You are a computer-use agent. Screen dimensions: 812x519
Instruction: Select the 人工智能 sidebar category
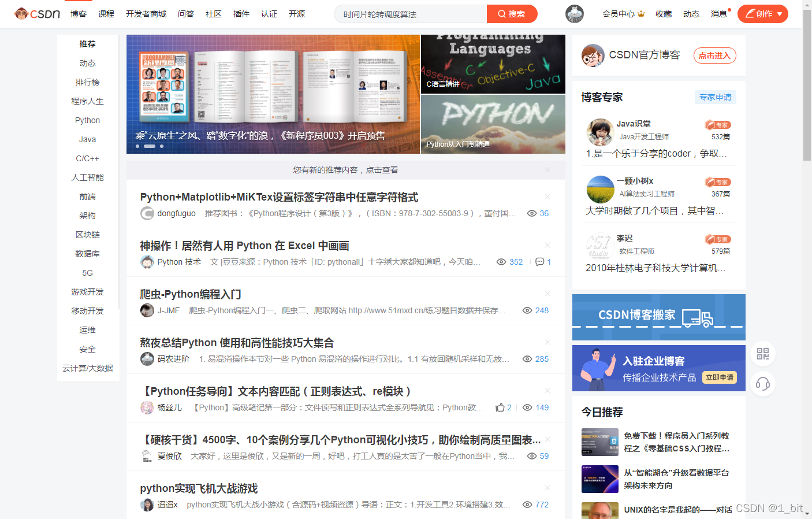(88, 177)
